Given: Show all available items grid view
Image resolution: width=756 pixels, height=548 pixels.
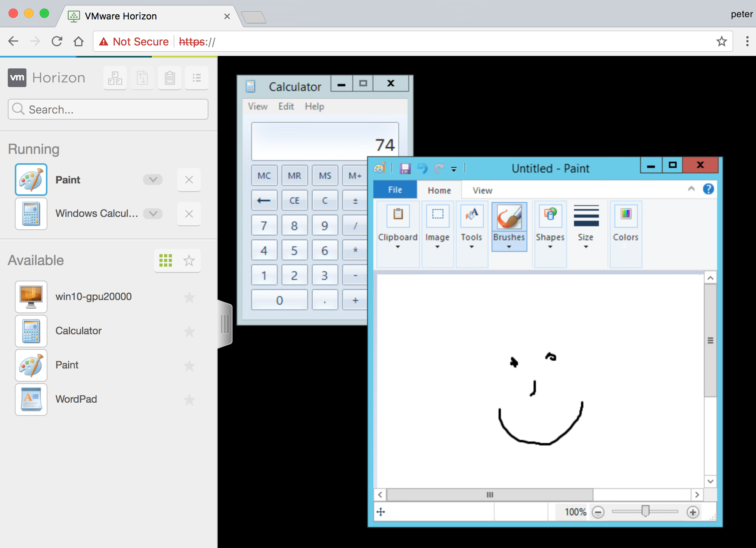Looking at the screenshot, I should pyautogui.click(x=166, y=260).
